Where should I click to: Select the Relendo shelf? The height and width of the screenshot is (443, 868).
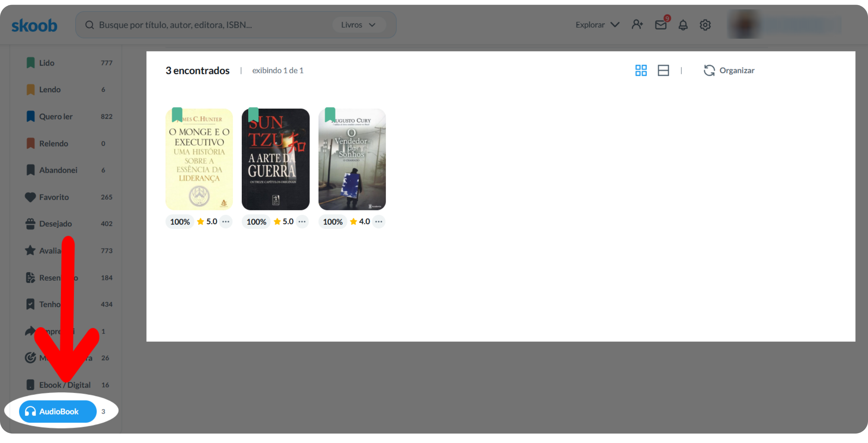point(66,144)
